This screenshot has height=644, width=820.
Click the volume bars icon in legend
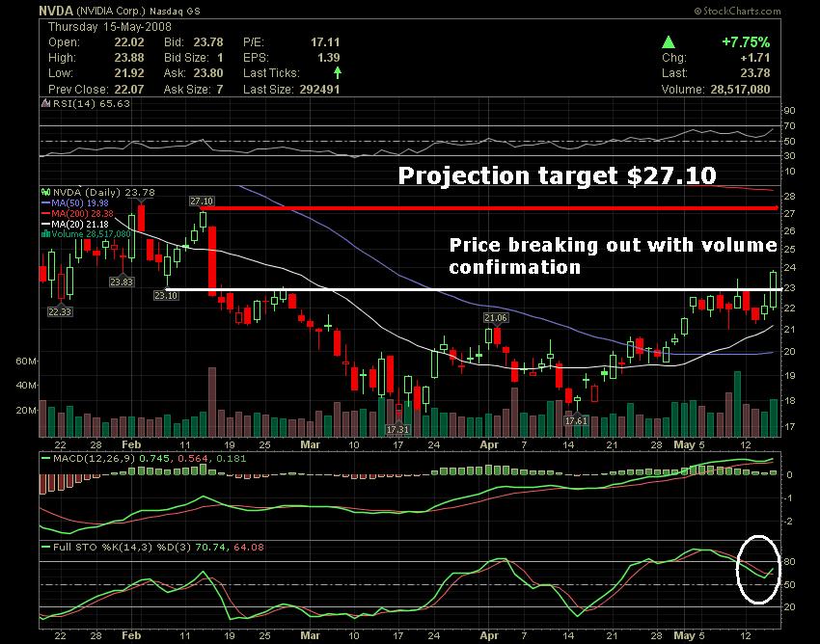[46, 233]
